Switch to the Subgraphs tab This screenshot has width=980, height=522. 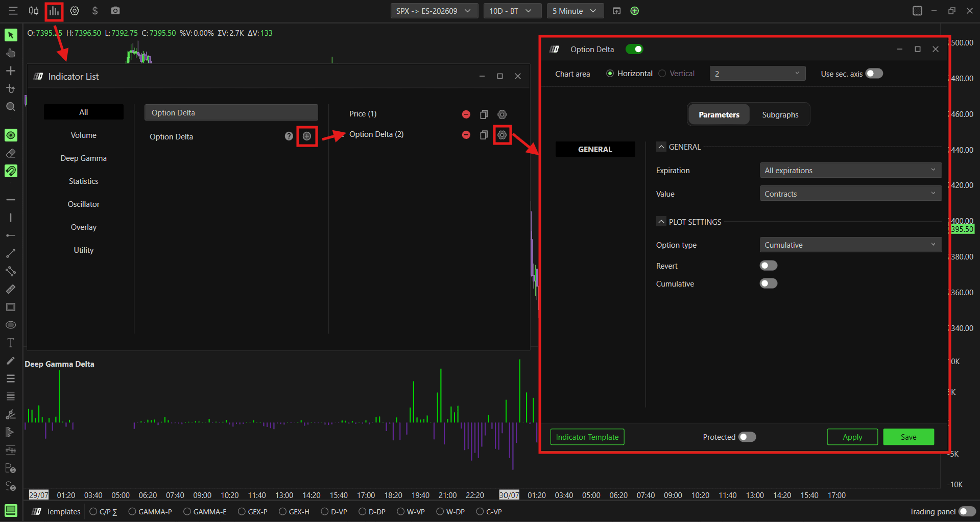(x=780, y=114)
